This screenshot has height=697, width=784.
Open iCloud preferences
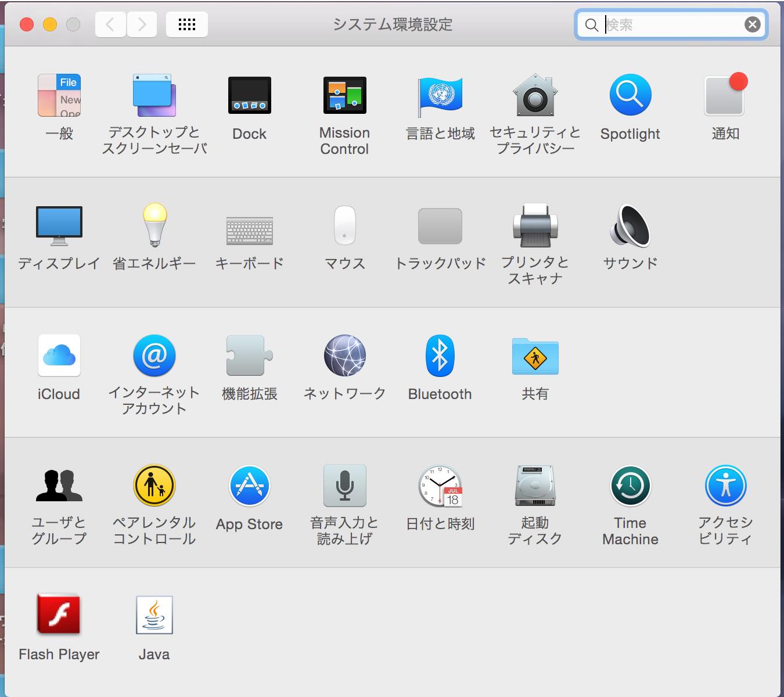pos(59,355)
